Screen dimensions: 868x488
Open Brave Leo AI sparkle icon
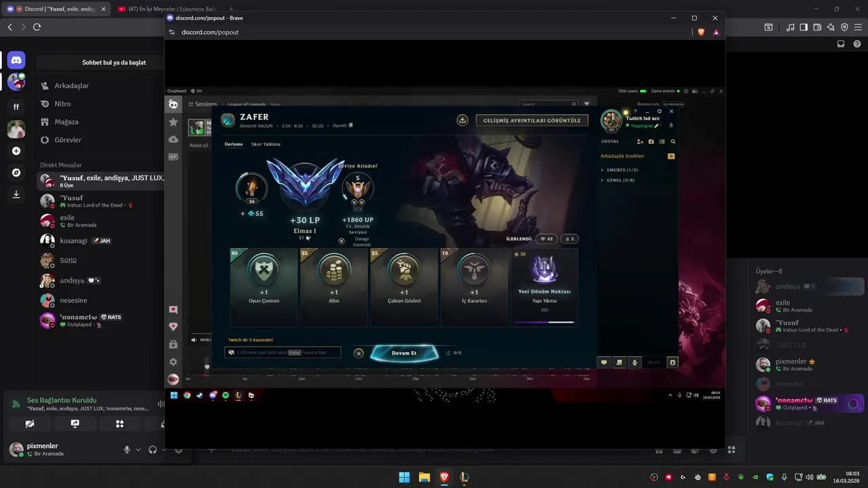(831, 27)
